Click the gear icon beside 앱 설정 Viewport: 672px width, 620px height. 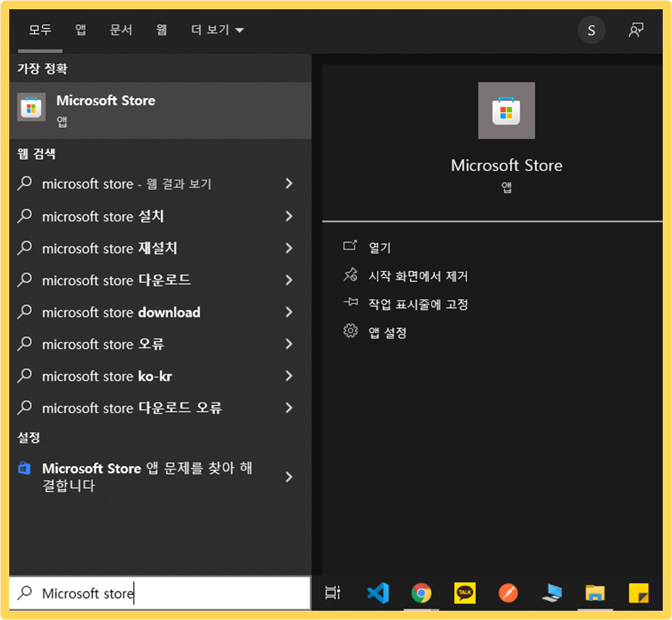(351, 331)
